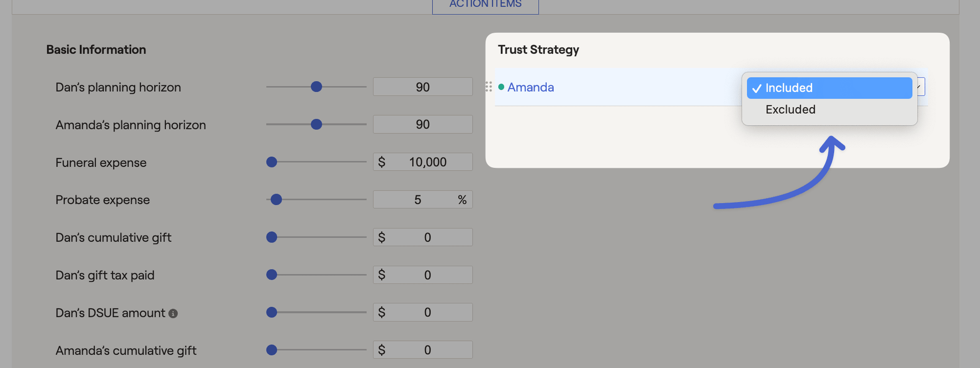Click the Probate expense slider handle

pyautogui.click(x=276, y=200)
